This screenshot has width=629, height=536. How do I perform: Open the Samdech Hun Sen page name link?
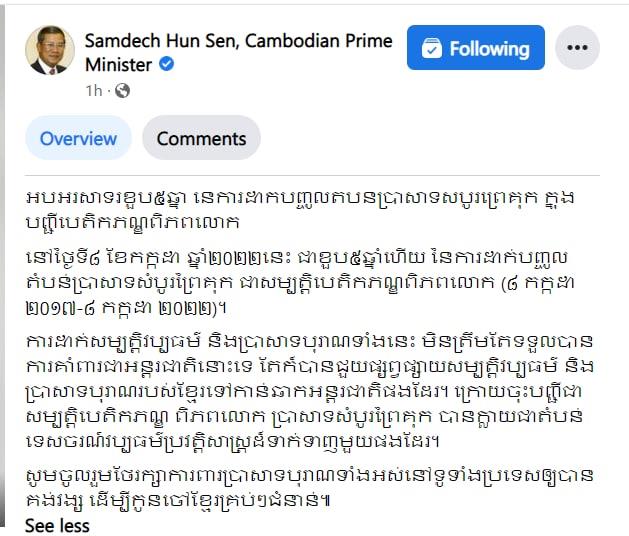(x=238, y=53)
